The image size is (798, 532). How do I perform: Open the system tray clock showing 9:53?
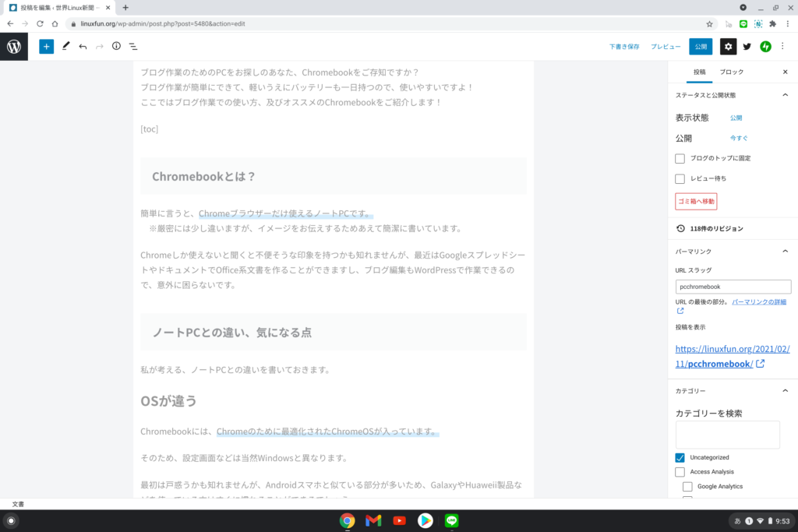click(x=782, y=521)
